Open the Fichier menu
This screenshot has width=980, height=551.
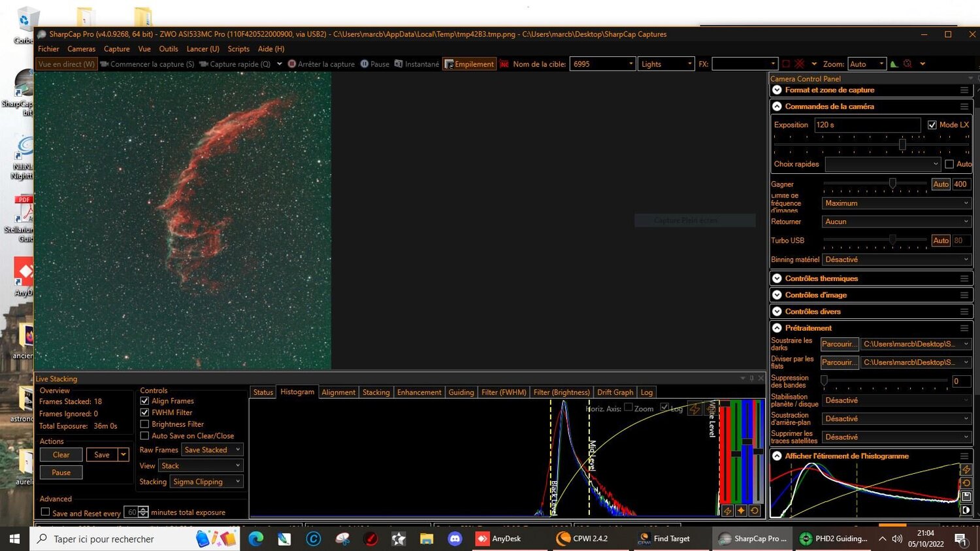pos(48,49)
